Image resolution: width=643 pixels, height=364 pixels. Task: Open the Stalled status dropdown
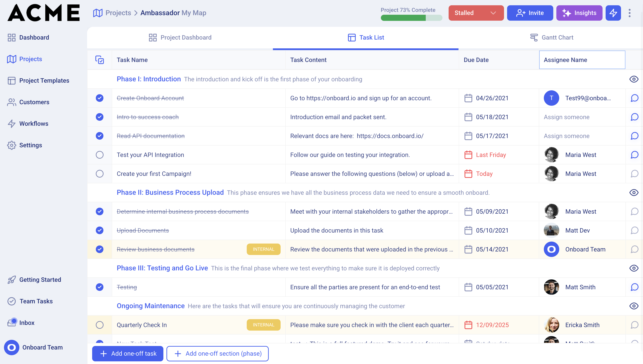tap(476, 13)
